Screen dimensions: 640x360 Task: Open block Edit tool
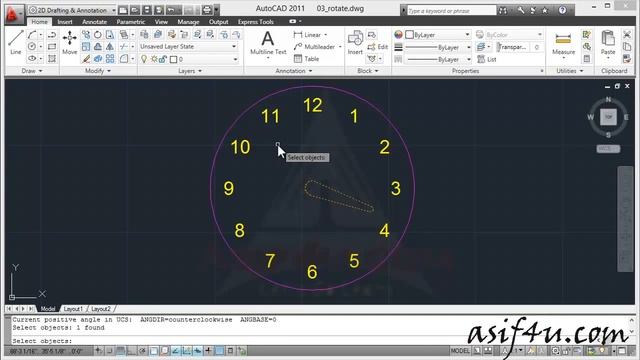pyautogui.click(x=378, y=47)
